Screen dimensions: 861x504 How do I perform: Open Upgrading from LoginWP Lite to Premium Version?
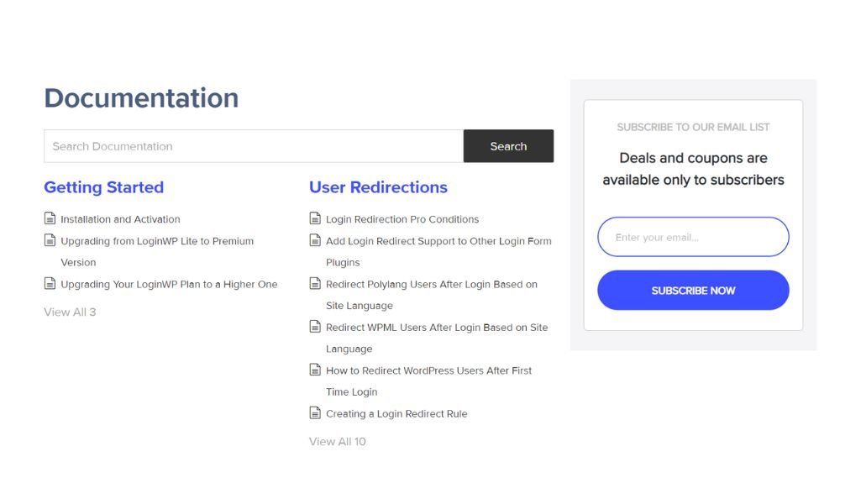pyautogui.click(x=157, y=251)
